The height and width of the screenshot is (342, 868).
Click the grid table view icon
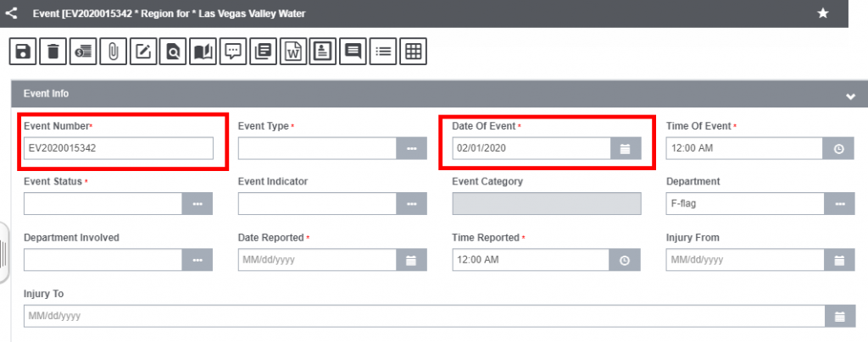pos(413,52)
